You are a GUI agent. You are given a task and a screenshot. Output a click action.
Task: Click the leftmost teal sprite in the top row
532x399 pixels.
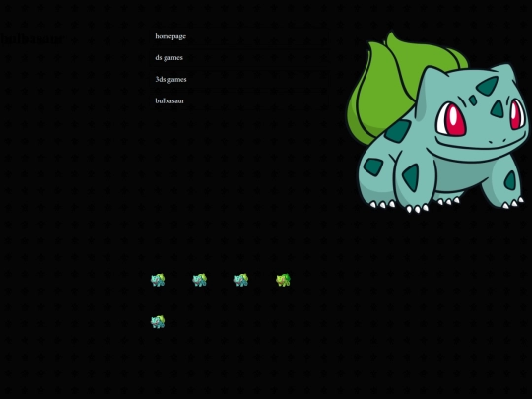click(158, 280)
